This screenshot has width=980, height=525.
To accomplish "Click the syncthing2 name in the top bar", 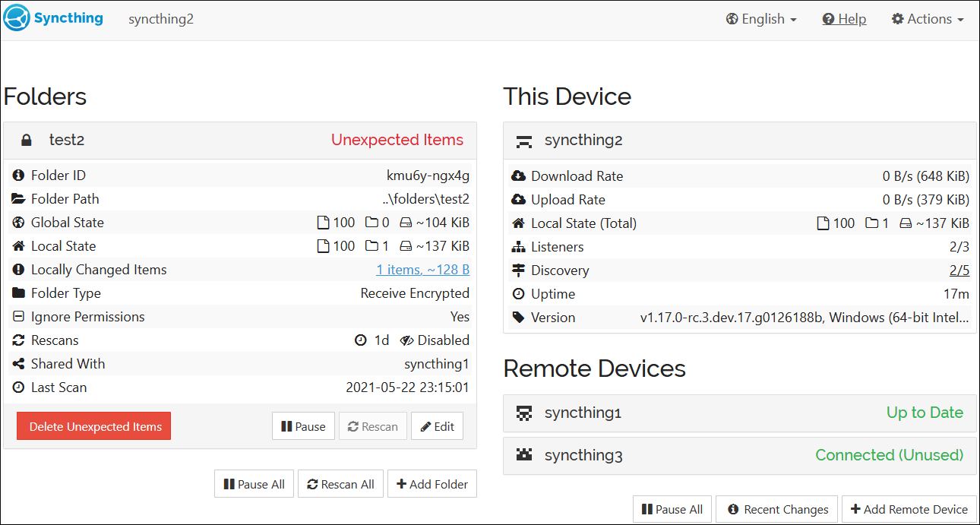I will click(161, 18).
